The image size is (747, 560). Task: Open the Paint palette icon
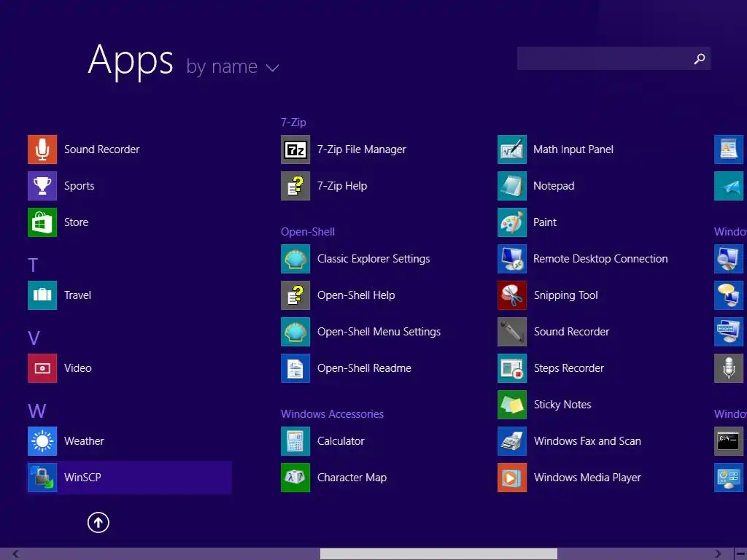[x=512, y=222]
